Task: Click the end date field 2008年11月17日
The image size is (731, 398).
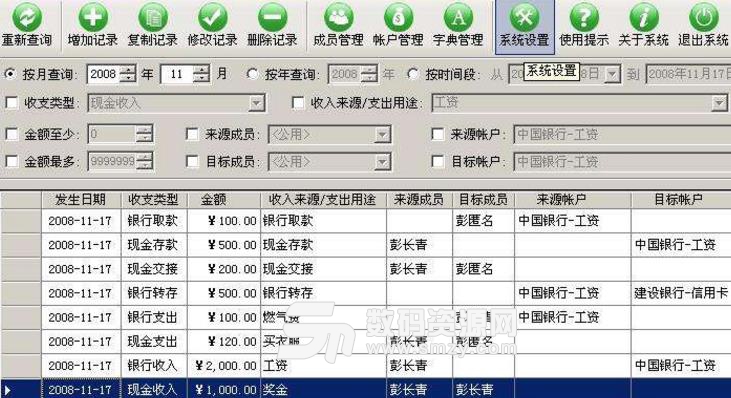Action: [x=688, y=74]
